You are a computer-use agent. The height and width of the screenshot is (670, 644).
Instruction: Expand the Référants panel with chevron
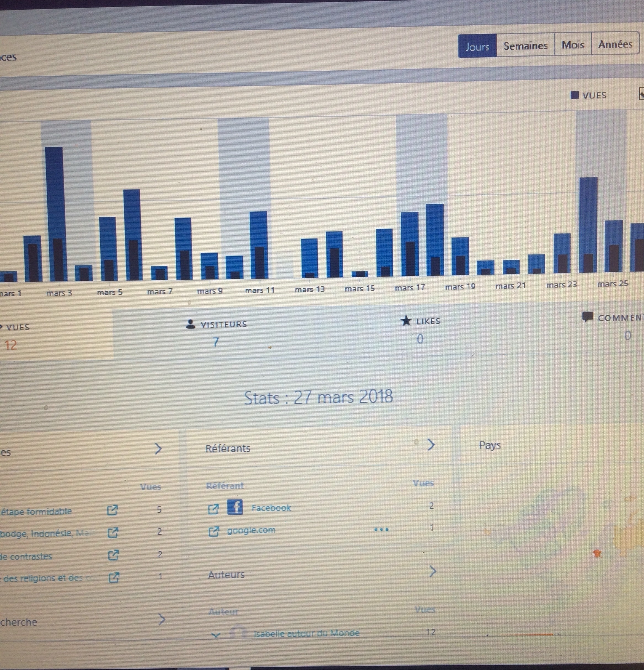pos(431,444)
